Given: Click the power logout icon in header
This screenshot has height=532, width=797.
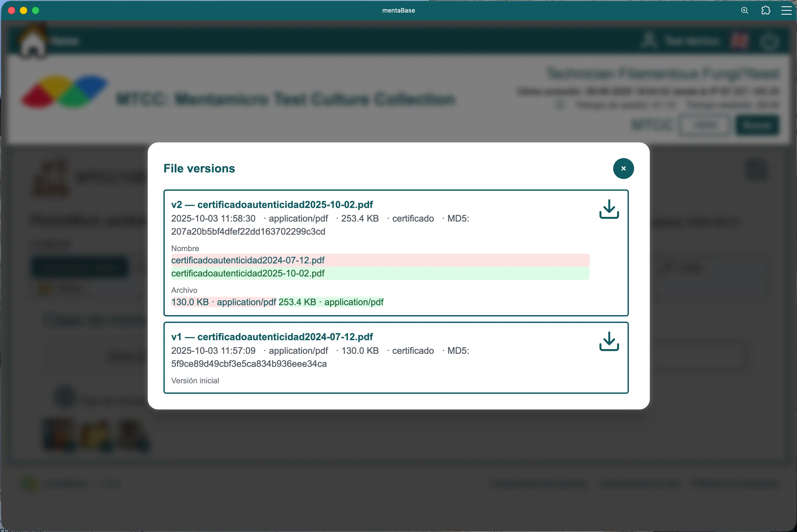Looking at the screenshot, I should (x=769, y=42).
